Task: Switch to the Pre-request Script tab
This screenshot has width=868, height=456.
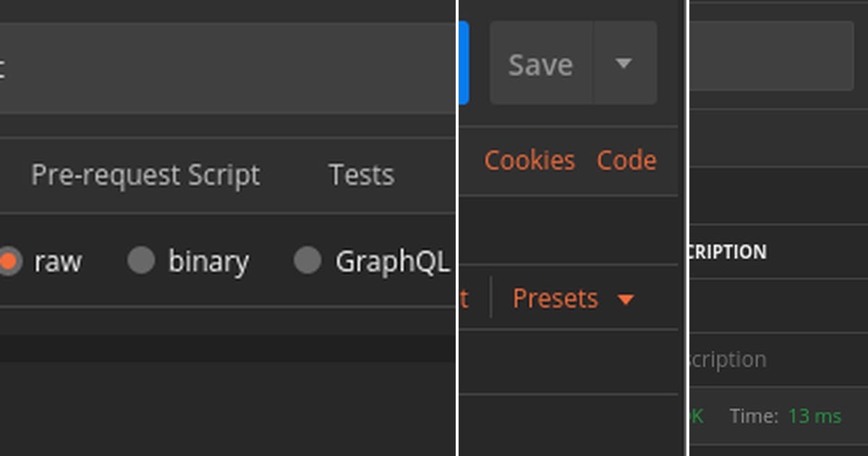Action: pos(145,175)
